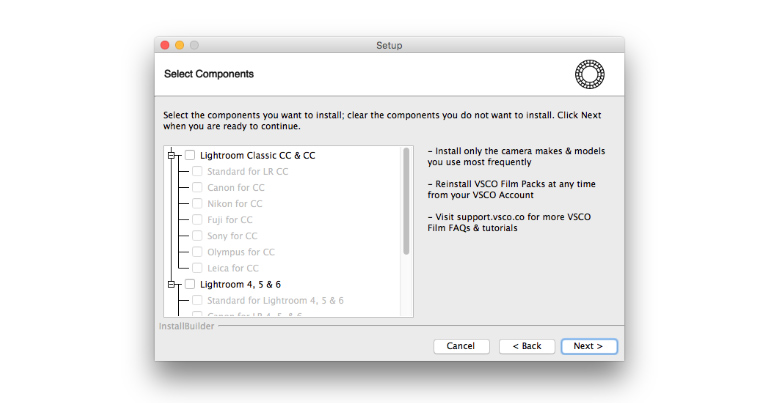Select the Nikon for CC checkbox
Viewport: 770px width, 403px height.
(x=197, y=203)
